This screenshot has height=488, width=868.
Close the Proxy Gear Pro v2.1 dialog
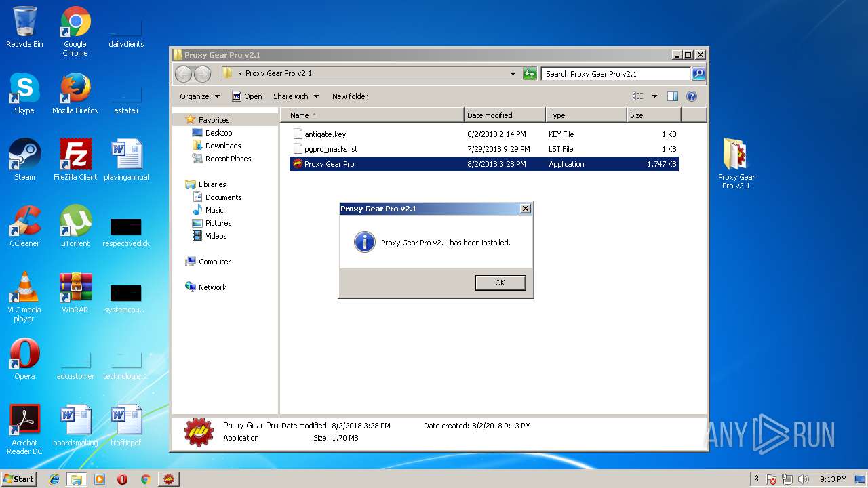(x=525, y=209)
